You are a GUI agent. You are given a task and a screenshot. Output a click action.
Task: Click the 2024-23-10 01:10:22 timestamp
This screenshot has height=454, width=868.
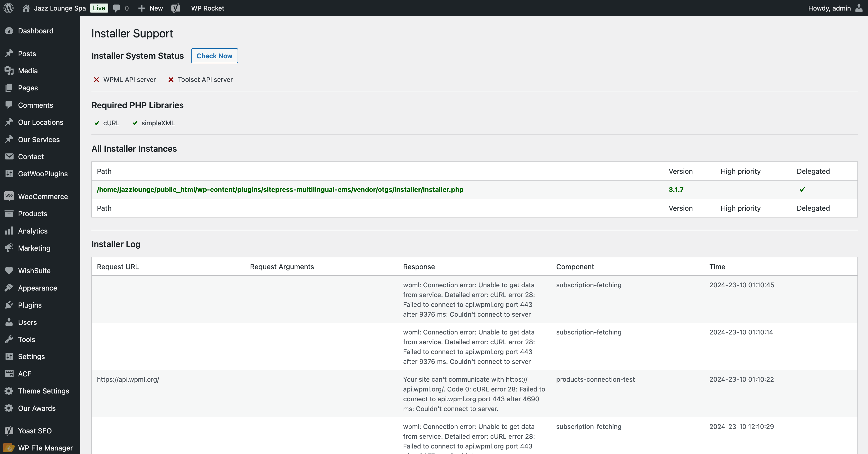(742, 379)
